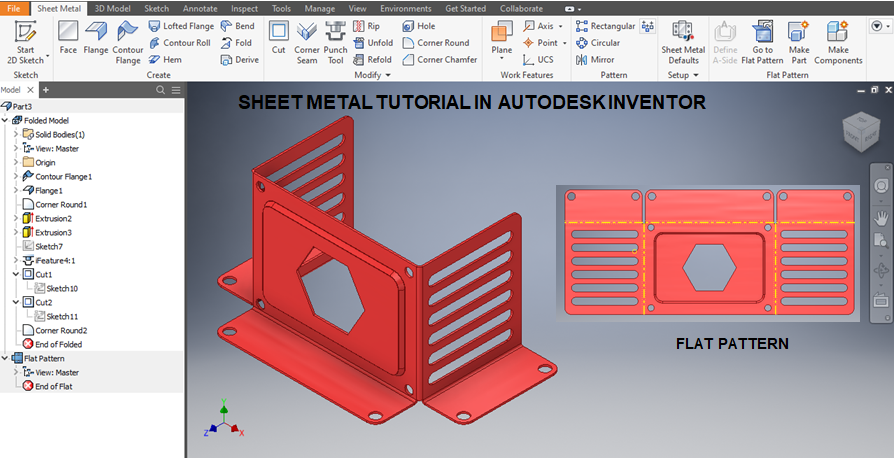895x458 pixels.
Task: Select the Pan tool in navigation bar
Action: [x=881, y=218]
